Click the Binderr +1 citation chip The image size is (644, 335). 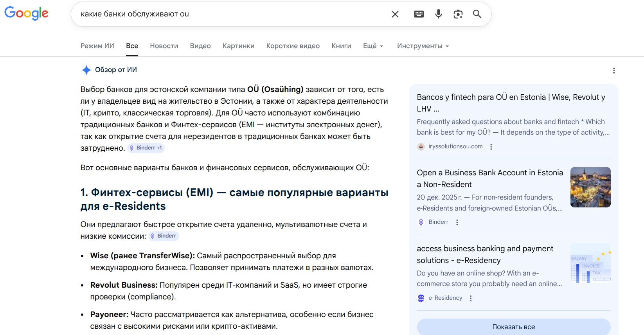(146, 148)
